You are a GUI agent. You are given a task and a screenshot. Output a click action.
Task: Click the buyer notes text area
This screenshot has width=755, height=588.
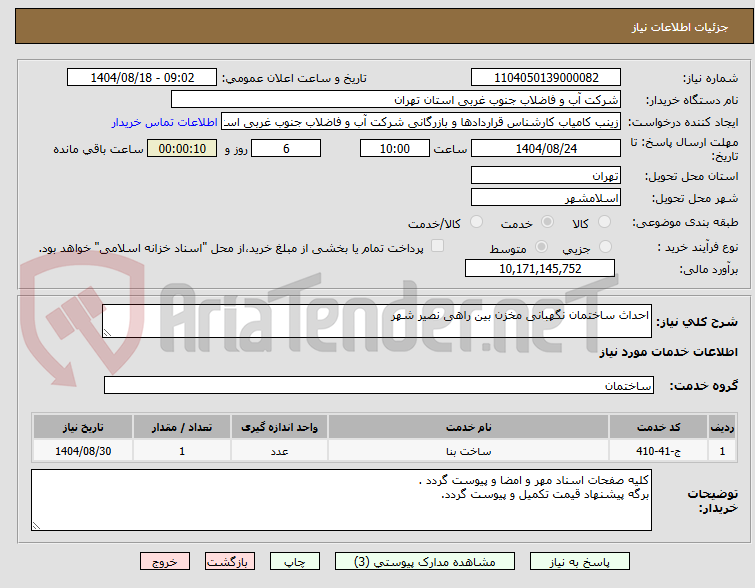pos(341,500)
